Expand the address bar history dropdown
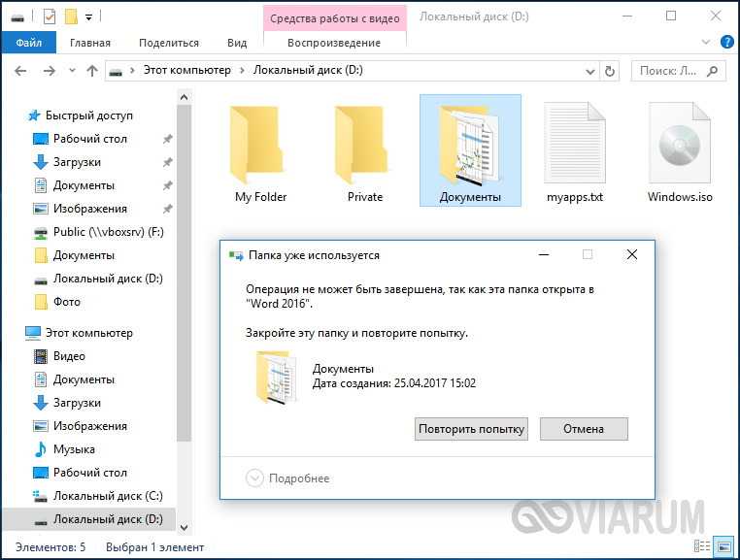The width and height of the screenshot is (740, 560). (x=589, y=71)
